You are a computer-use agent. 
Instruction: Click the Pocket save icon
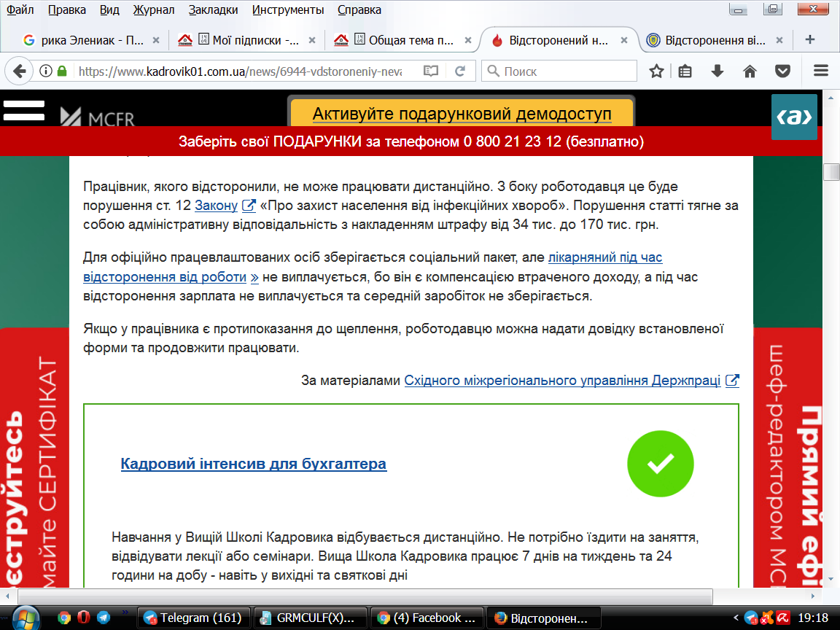[782, 71]
